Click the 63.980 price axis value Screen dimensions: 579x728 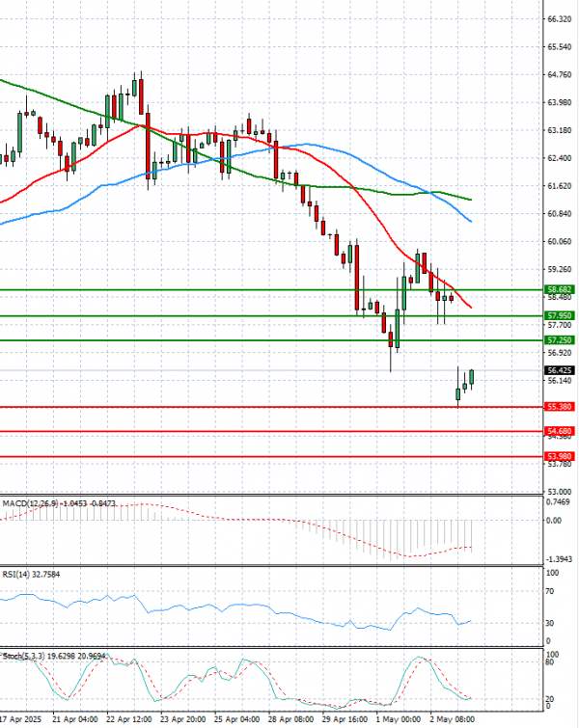point(560,102)
